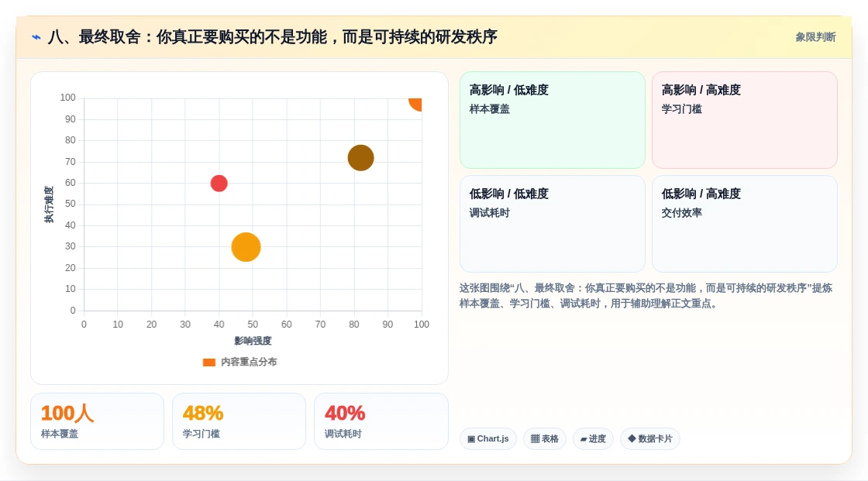Click the 象限判断 label in the header
Screen dimensions: 868x481
pyautogui.click(x=815, y=37)
